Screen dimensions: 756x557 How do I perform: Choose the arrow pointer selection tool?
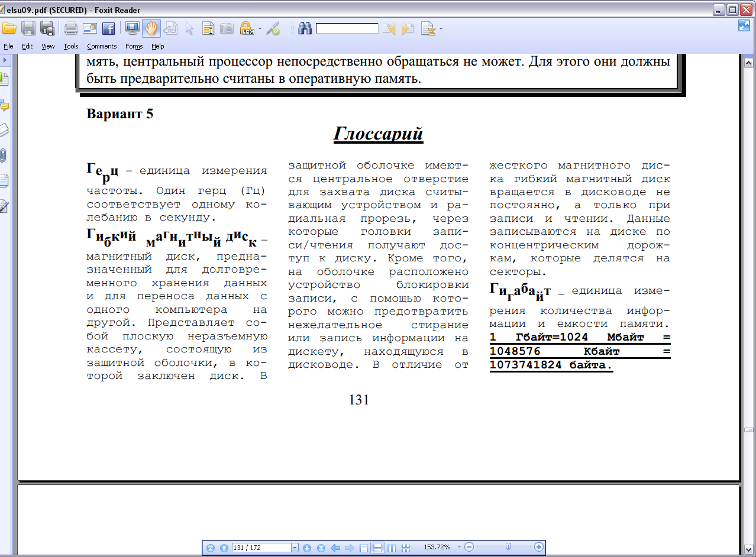[189, 28]
